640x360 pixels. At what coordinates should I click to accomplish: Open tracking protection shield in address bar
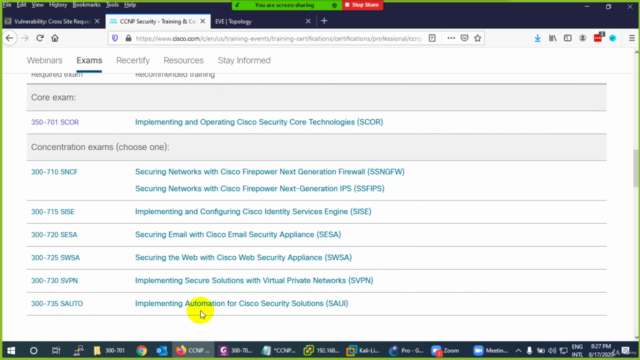click(x=115, y=38)
